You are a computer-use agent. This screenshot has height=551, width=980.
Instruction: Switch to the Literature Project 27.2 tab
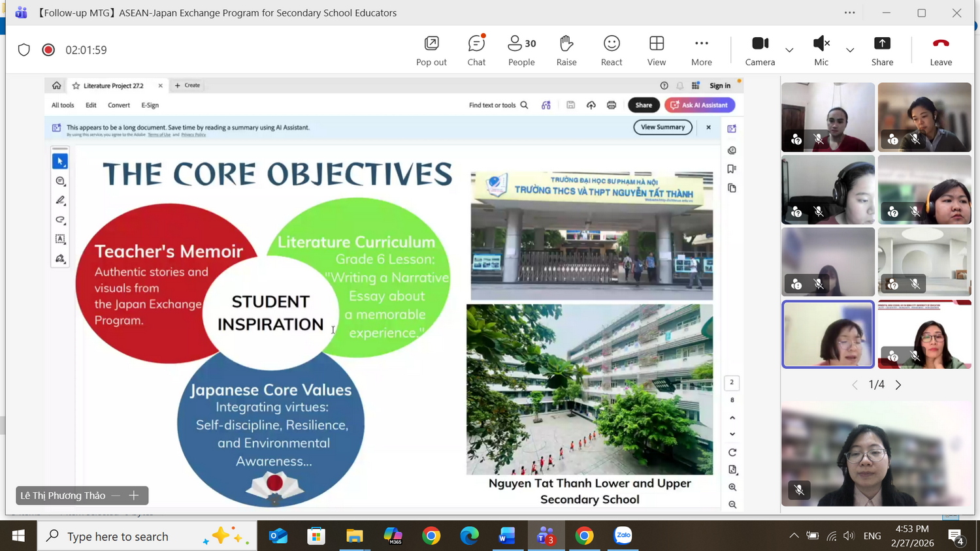coord(114,86)
